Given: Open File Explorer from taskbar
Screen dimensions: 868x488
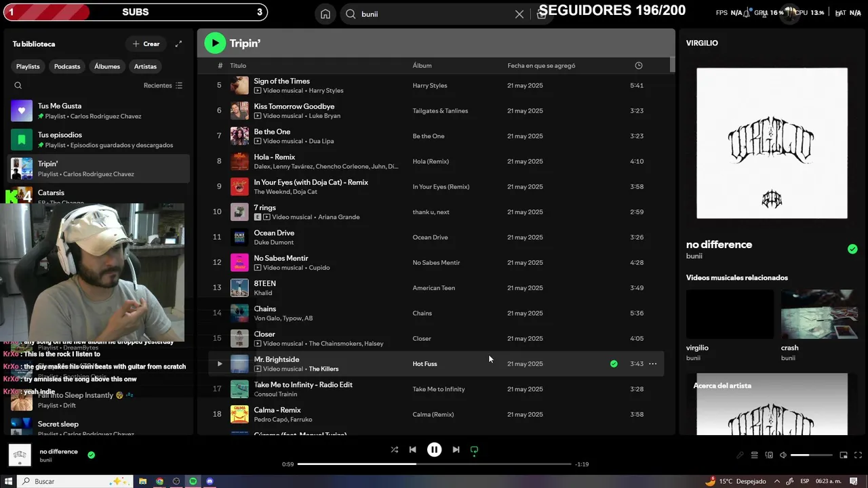Looking at the screenshot, I should click(142, 481).
